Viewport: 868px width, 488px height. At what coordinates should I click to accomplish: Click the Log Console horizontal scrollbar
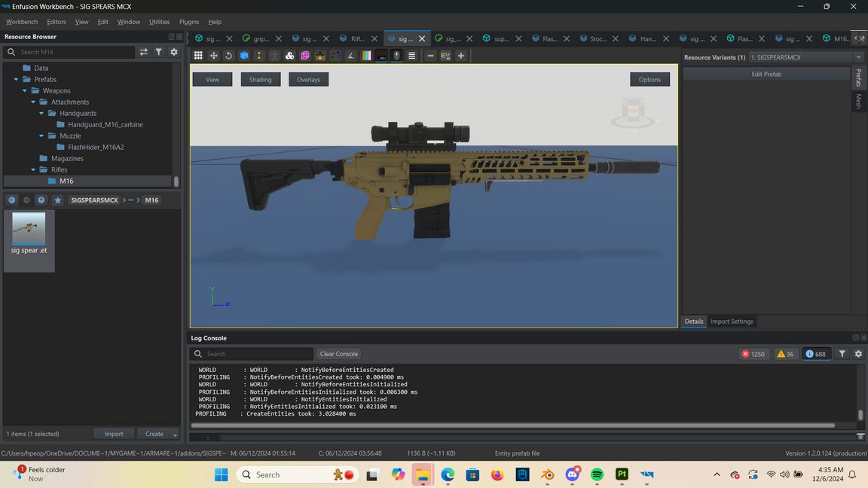tap(512, 425)
